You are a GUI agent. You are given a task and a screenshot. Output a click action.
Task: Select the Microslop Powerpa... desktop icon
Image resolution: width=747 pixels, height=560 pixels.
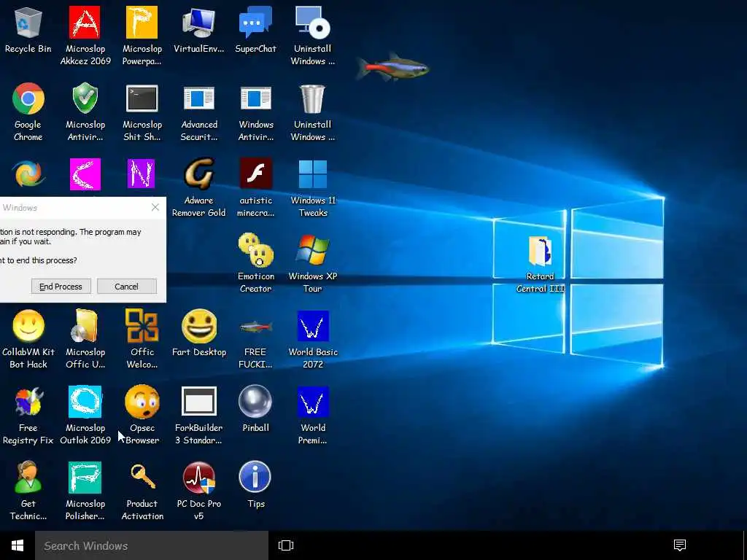pyautogui.click(x=142, y=23)
